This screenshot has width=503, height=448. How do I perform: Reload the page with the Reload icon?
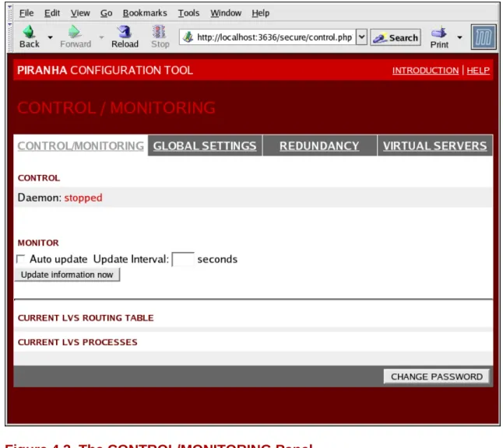click(x=124, y=32)
